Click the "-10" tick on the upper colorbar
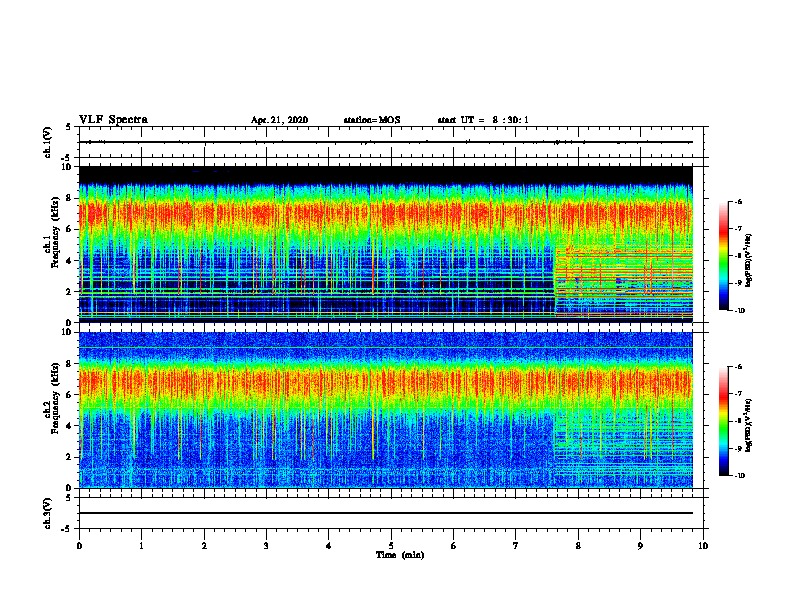 [739, 311]
